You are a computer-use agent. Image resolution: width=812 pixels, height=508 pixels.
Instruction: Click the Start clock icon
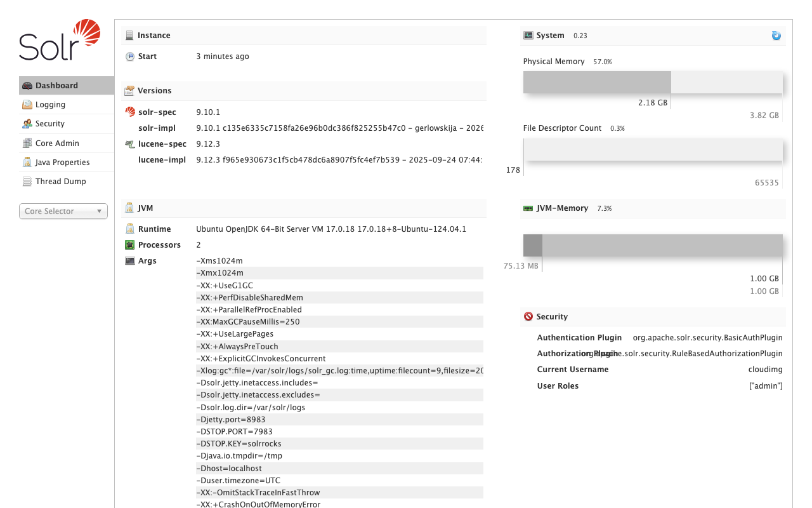tap(130, 57)
